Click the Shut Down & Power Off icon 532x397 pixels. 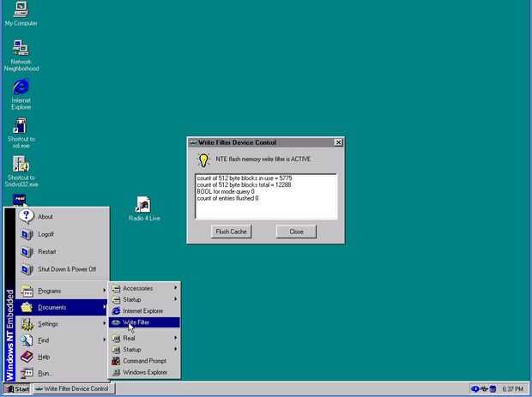click(27, 269)
